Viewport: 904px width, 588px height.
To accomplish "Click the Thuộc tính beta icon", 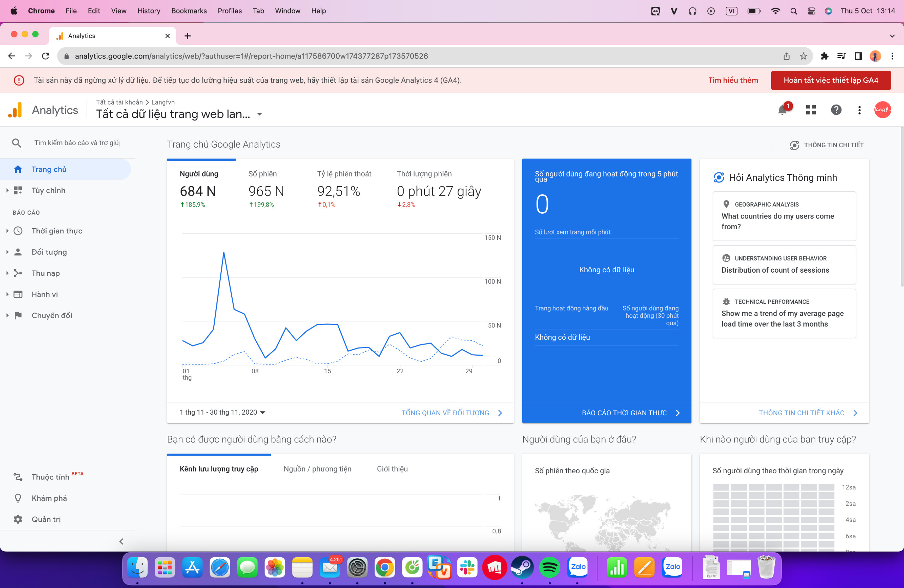I will [18, 477].
